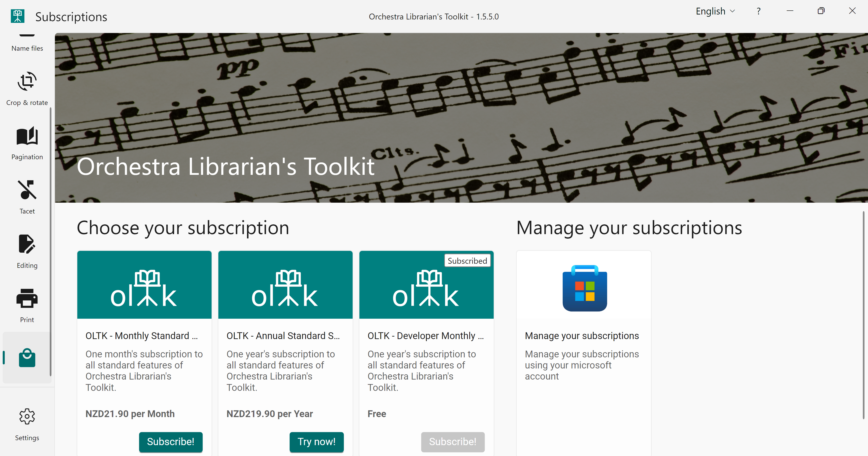Viewport: 868px width, 456px height.
Task: Click 'OLTK - Monthly Standard ...' title
Action: coord(142,336)
